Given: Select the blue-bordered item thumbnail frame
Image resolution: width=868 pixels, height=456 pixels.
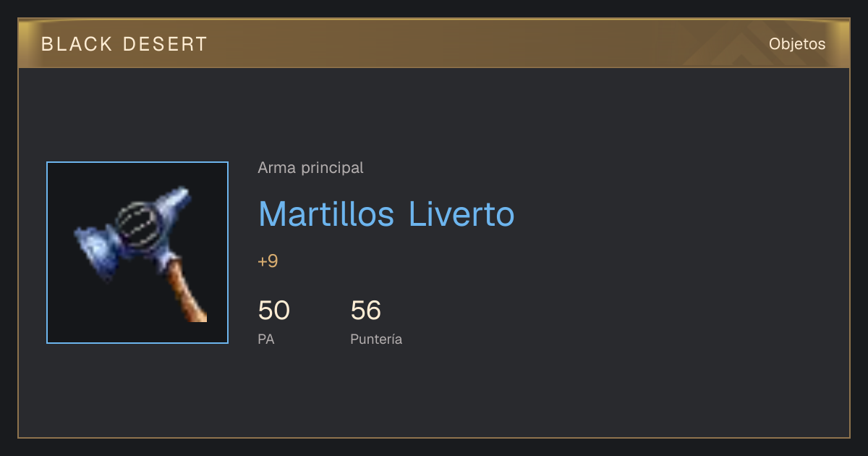Looking at the screenshot, I should point(137,253).
